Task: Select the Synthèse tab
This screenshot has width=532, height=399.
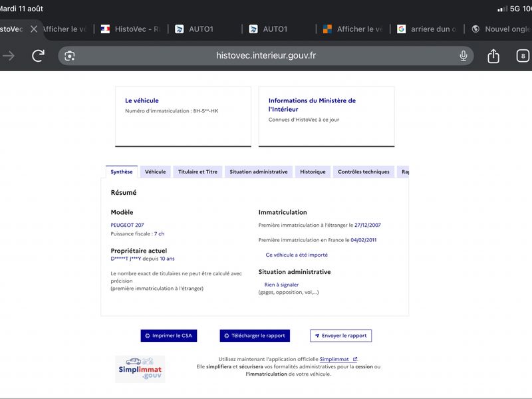Action: click(x=122, y=172)
